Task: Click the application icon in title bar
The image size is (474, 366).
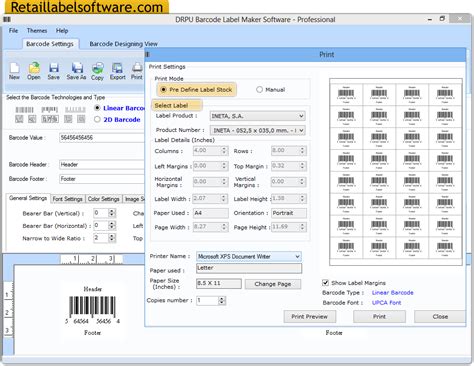Action: pyautogui.click(x=7, y=19)
